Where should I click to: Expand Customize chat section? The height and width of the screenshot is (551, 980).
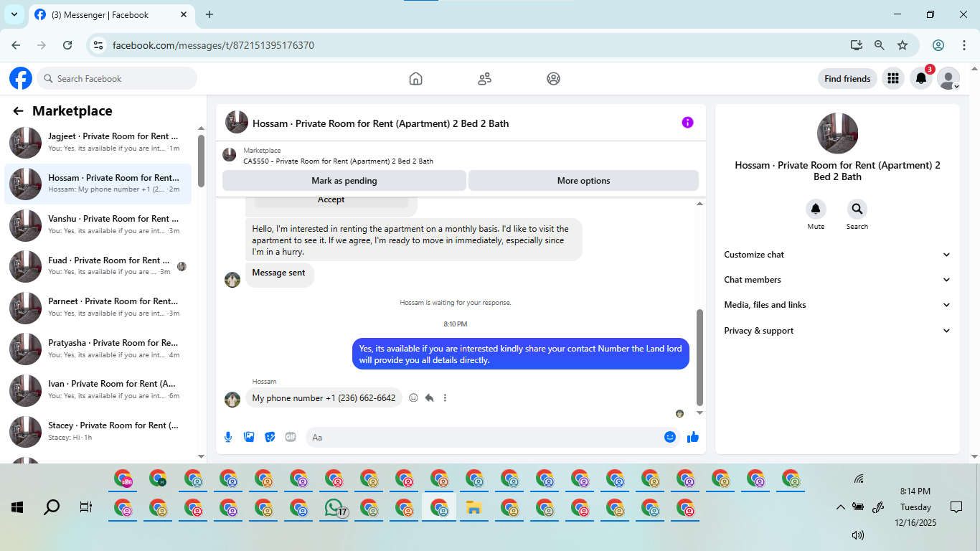point(837,255)
